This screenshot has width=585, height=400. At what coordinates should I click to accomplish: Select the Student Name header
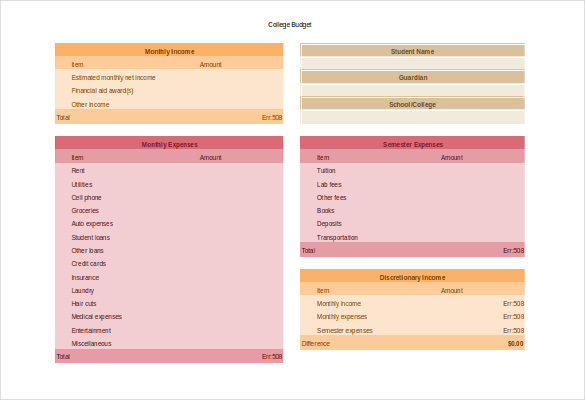(412, 50)
